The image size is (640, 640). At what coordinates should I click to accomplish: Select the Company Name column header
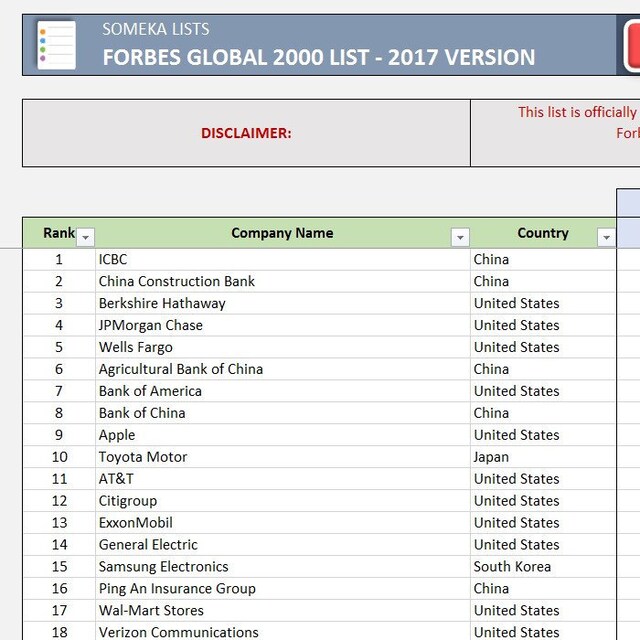click(282, 233)
